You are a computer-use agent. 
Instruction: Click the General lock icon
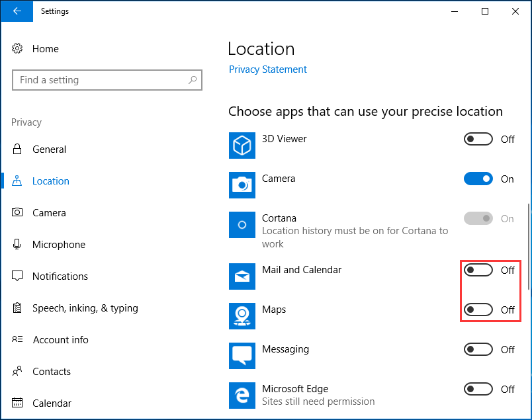coord(17,149)
